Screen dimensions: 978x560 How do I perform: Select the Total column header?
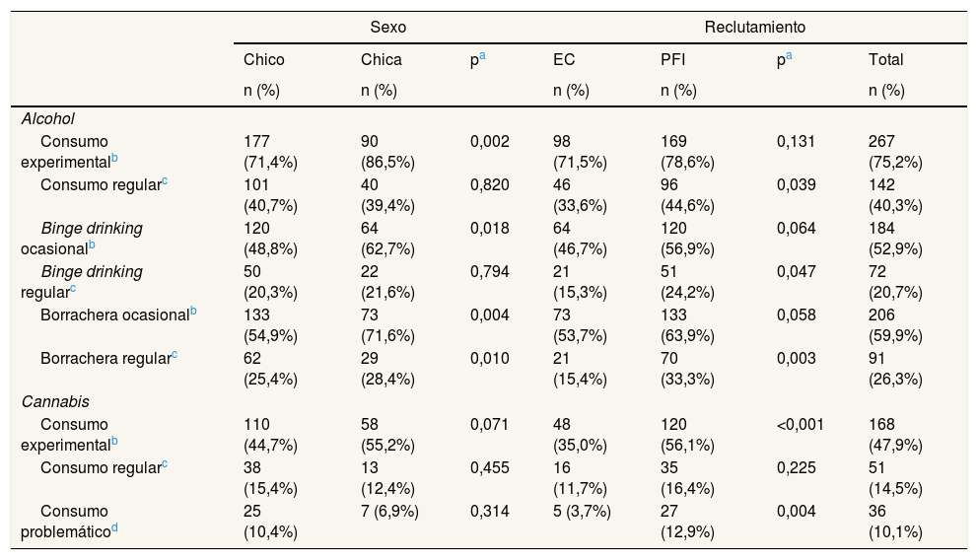[x=885, y=60]
